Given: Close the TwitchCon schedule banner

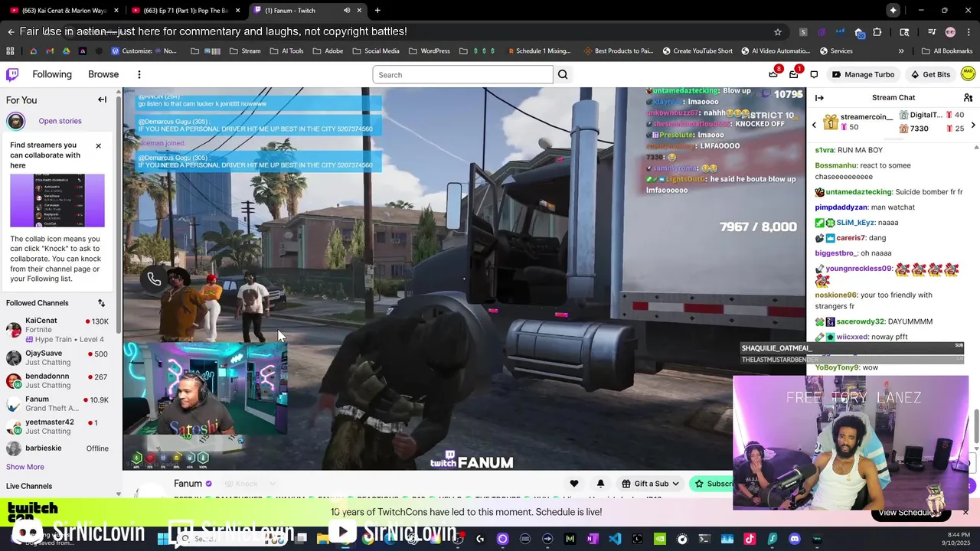Looking at the screenshot, I should pos(966,512).
